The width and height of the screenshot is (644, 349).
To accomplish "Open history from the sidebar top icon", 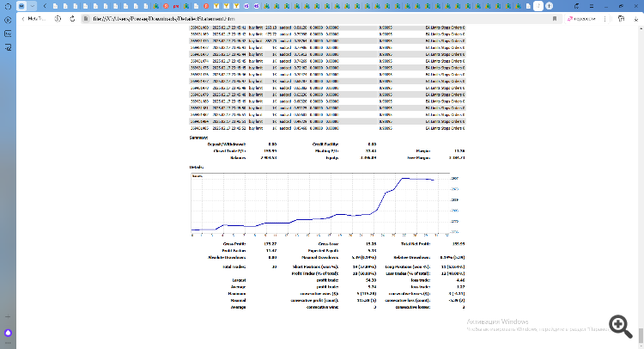I will tap(8, 7).
